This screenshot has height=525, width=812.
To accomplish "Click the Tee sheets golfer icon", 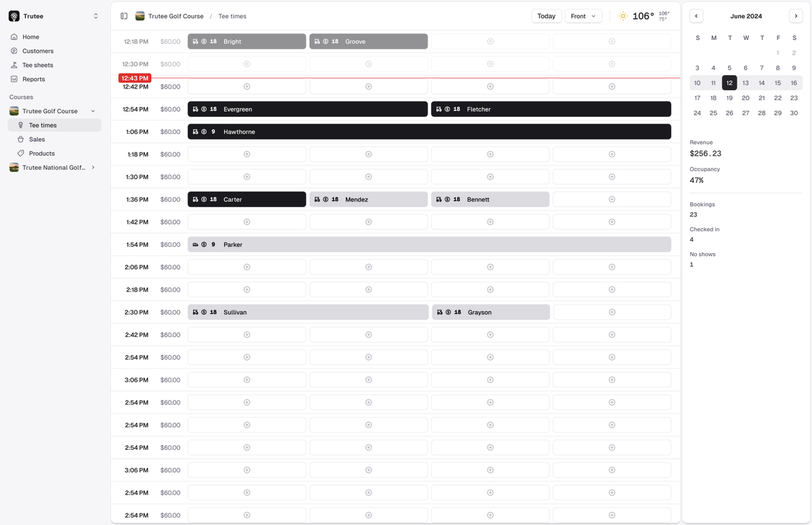I will tap(14, 65).
